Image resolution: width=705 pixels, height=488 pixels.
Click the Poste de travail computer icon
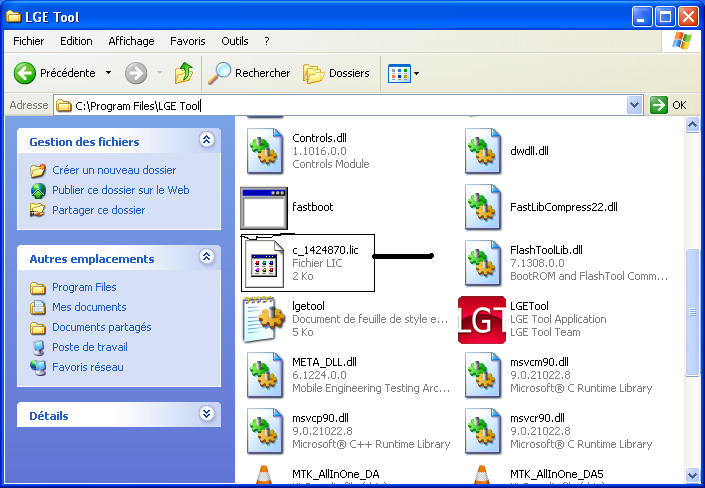pos(39,347)
